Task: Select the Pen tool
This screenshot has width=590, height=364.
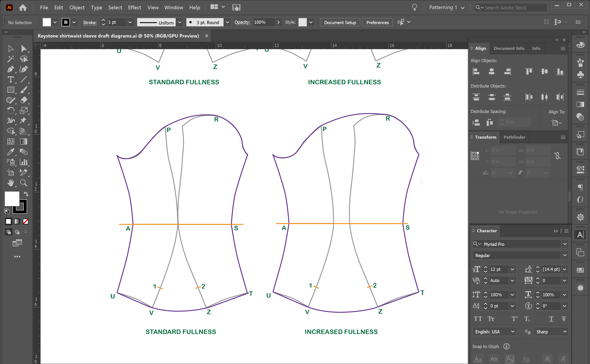Action: tap(10, 69)
